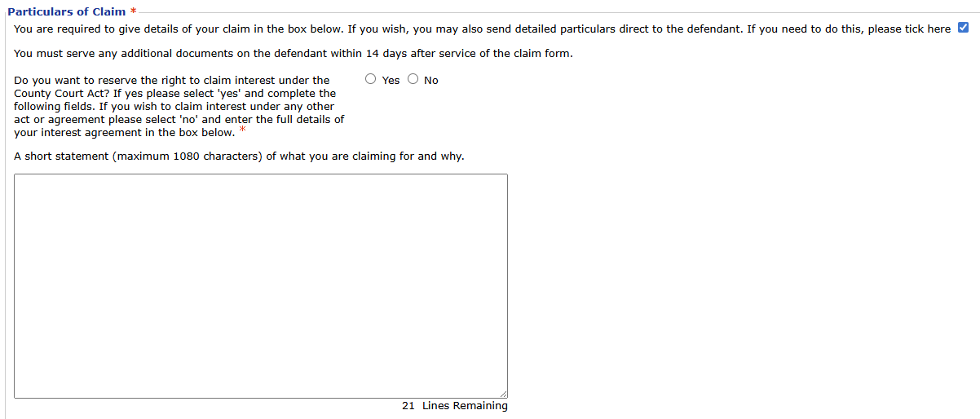Click the 'maximum 1080 characters' text
Screen dimensions: 980x419
click(189, 156)
